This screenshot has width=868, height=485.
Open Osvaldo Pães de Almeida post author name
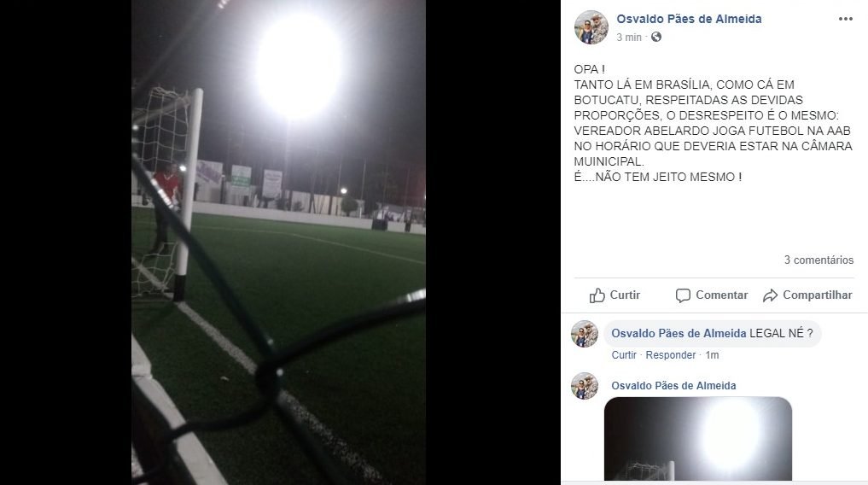pyautogui.click(x=689, y=19)
